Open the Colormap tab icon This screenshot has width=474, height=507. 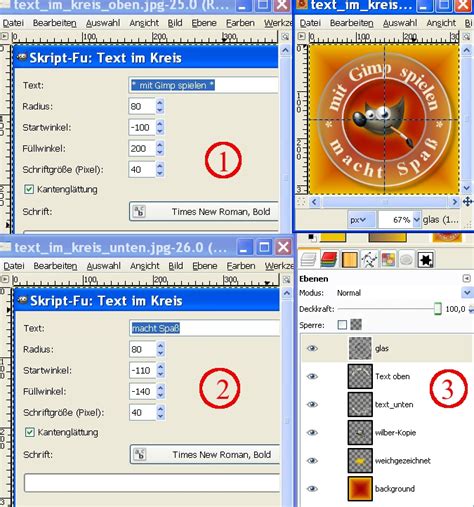click(x=388, y=259)
